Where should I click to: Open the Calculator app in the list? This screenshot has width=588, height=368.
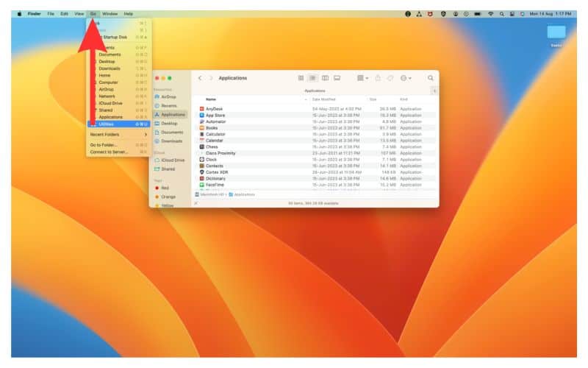pyautogui.click(x=215, y=134)
